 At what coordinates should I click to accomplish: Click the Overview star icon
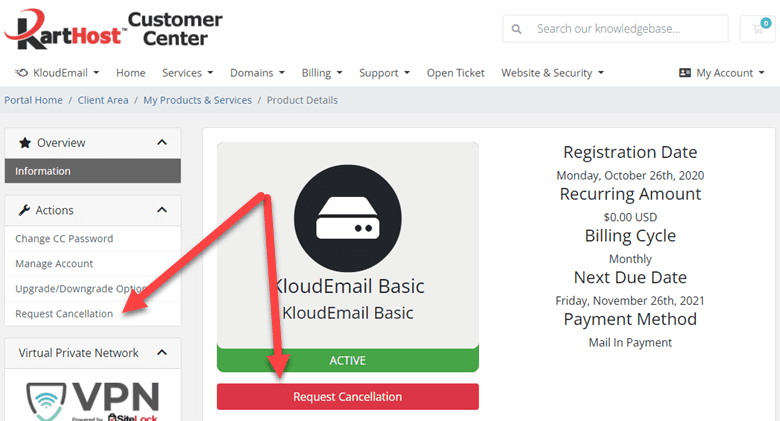click(25, 143)
